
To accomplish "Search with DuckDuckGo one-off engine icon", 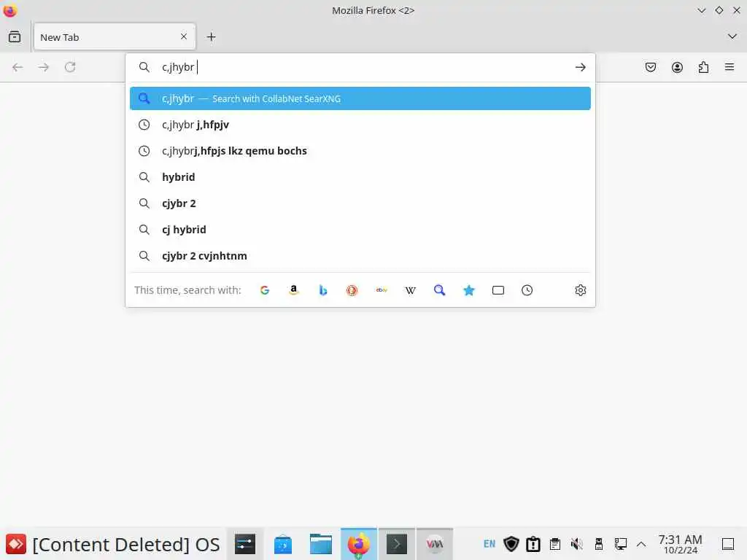I will (x=352, y=290).
